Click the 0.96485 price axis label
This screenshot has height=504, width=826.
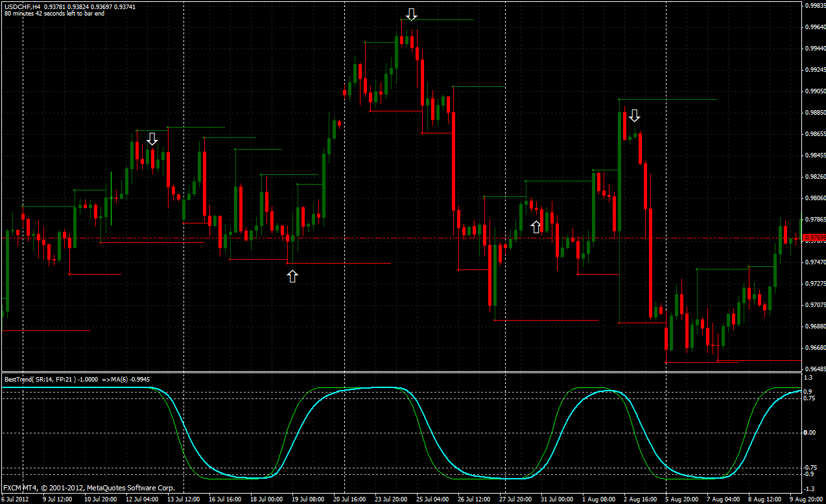(814, 369)
